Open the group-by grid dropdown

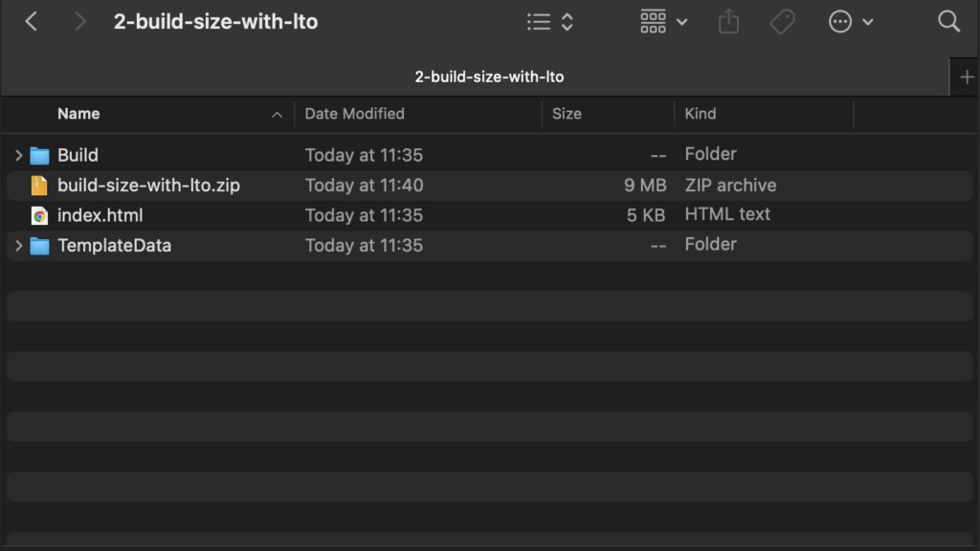tap(663, 22)
